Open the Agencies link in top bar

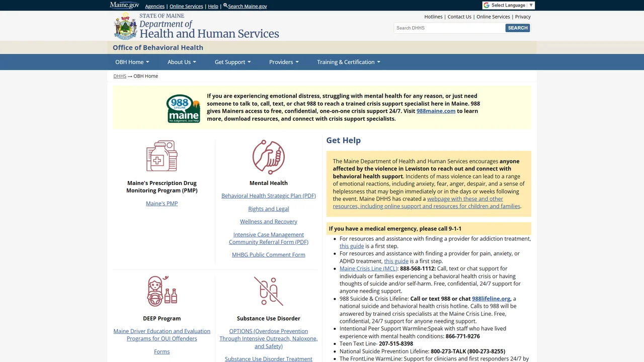(154, 7)
